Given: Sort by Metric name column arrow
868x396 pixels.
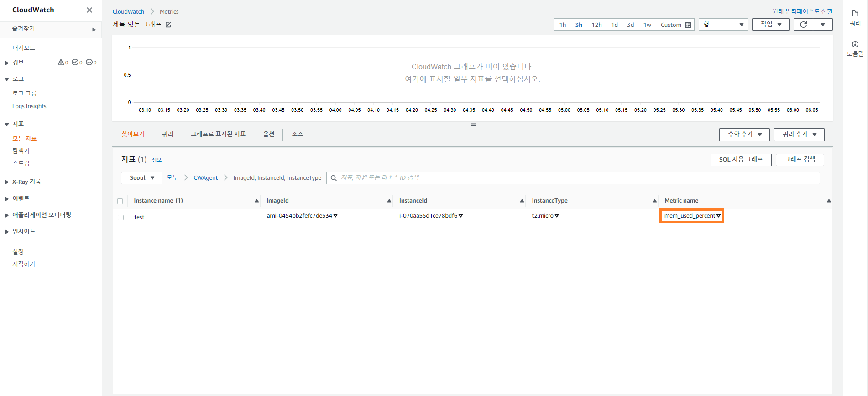Looking at the screenshot, I should tap(829, 201).
